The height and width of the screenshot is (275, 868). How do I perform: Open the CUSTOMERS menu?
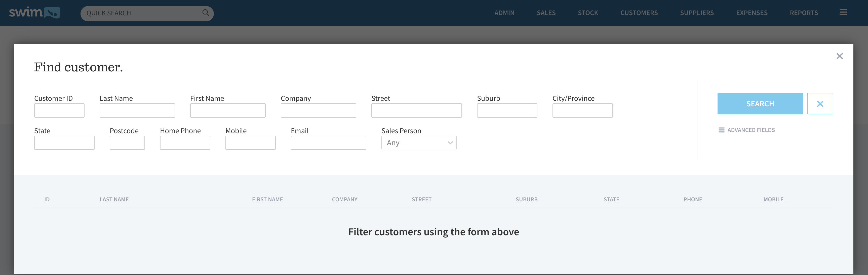pos(639,13)
